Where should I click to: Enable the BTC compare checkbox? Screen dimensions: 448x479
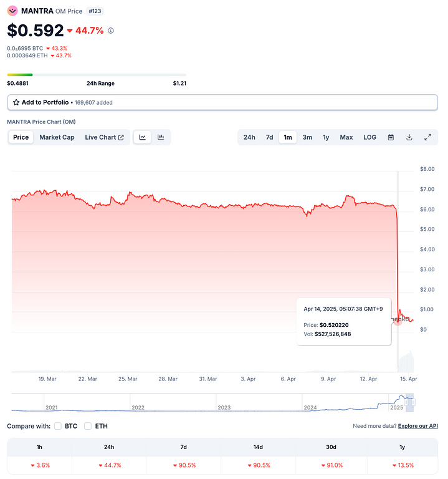(x=58, y=426)
